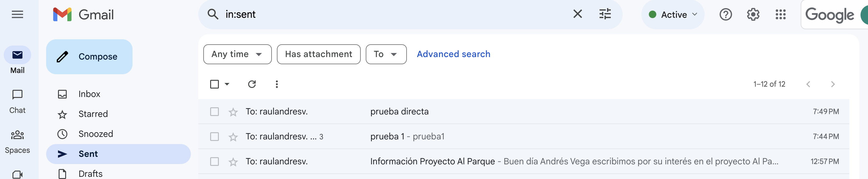
Task: Open the Support help icon
Action: click(x=726, y=14)
